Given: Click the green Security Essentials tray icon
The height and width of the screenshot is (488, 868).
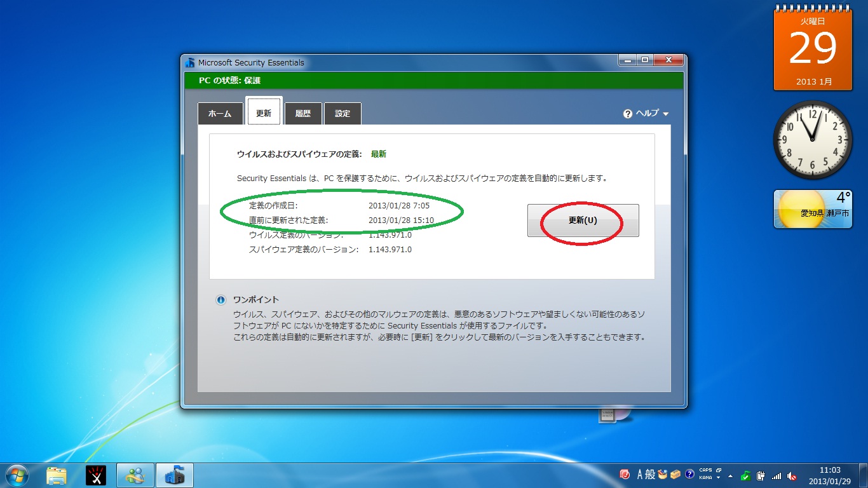Looking at the screenshot, I should [x=746, y=475].
